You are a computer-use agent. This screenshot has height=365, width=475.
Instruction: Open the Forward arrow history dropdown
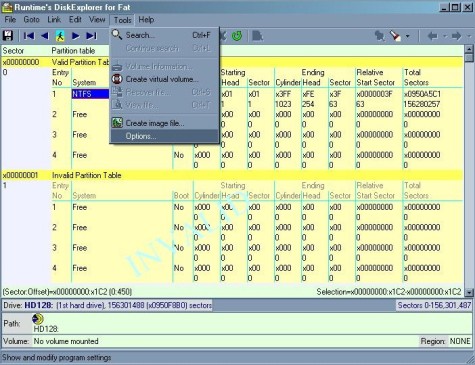click(469, 36)
